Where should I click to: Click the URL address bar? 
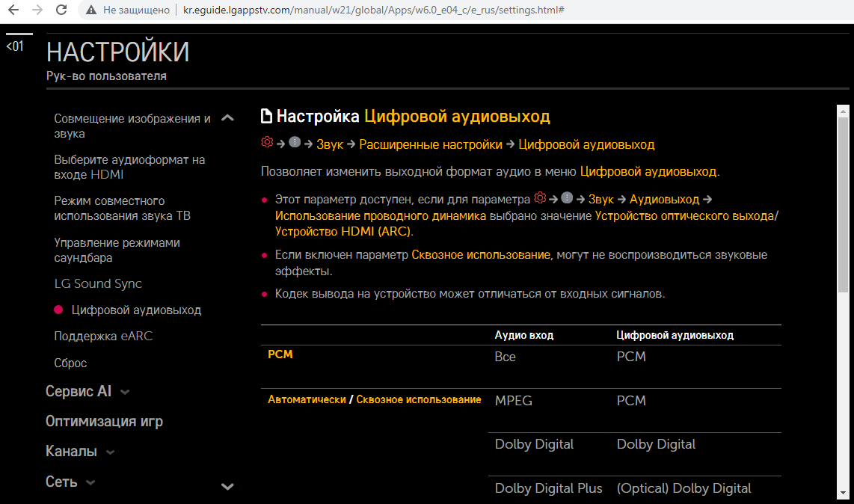pos(374,10)
